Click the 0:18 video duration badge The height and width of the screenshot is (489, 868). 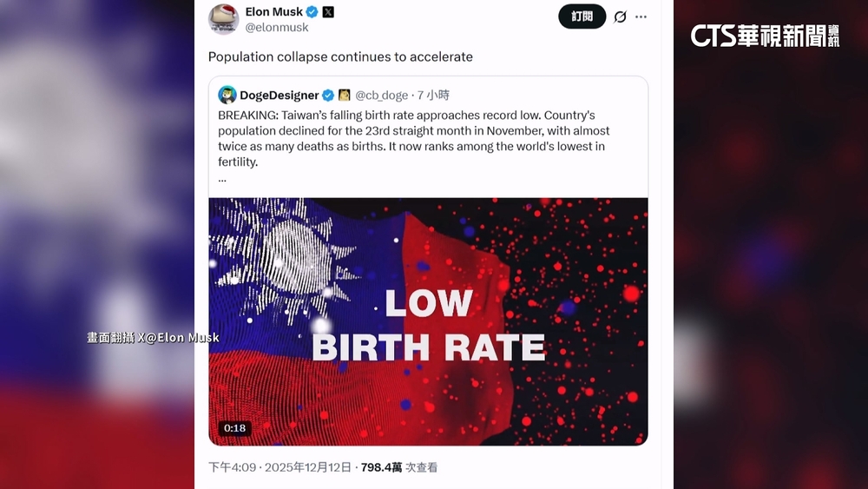tap(234, 428)
